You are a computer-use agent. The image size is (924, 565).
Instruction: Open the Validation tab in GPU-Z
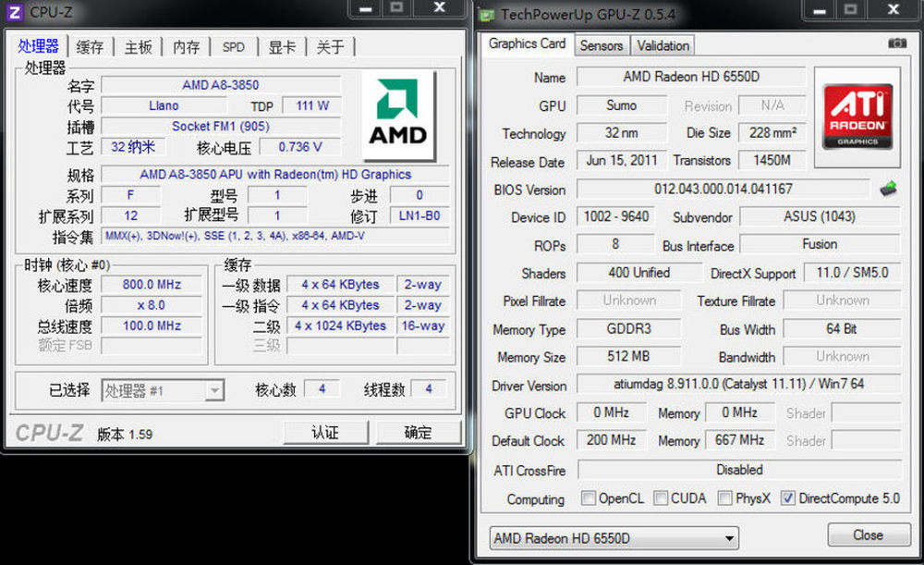pyautogui.click(x=663, y=45)
